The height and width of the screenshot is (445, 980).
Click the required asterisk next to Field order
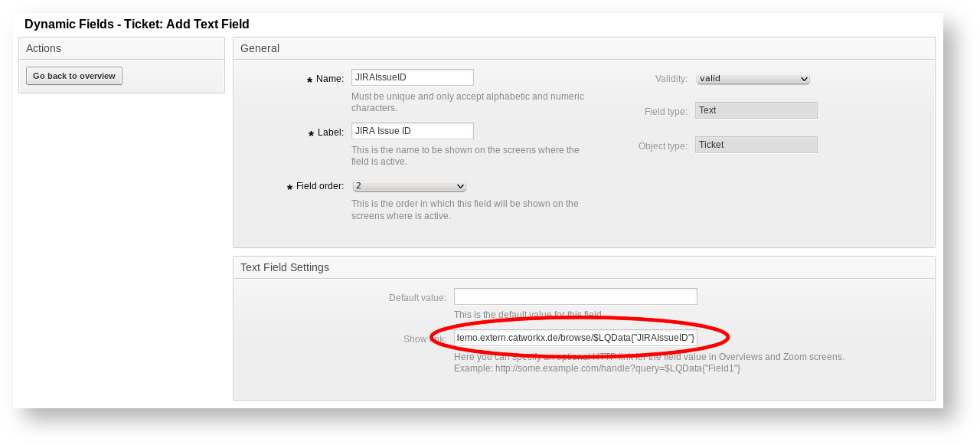point(289,186)
